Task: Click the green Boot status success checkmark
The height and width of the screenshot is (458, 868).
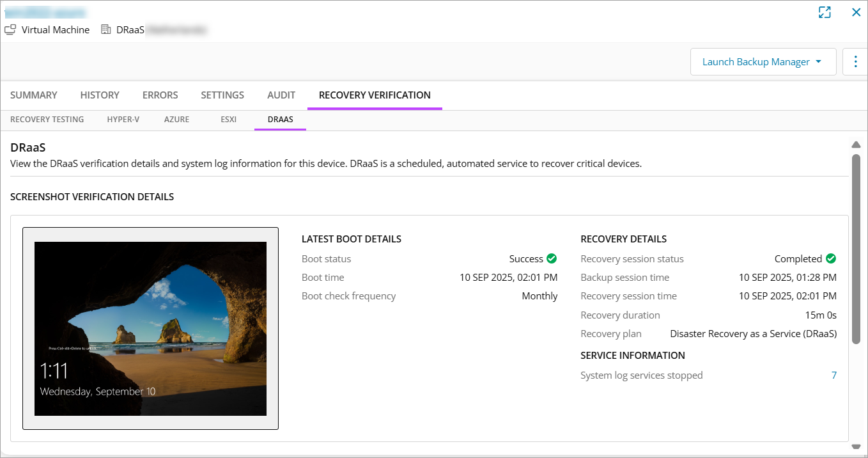Action: coord(552,259)
